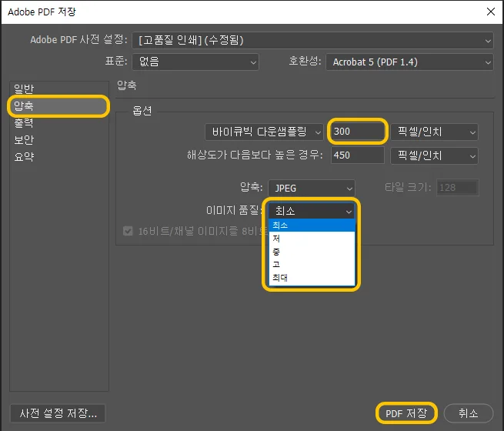Viewport: 504px width, 431px height.
Task: Open the Adobe PDF preset dropdown
Action: pos(312,41)
